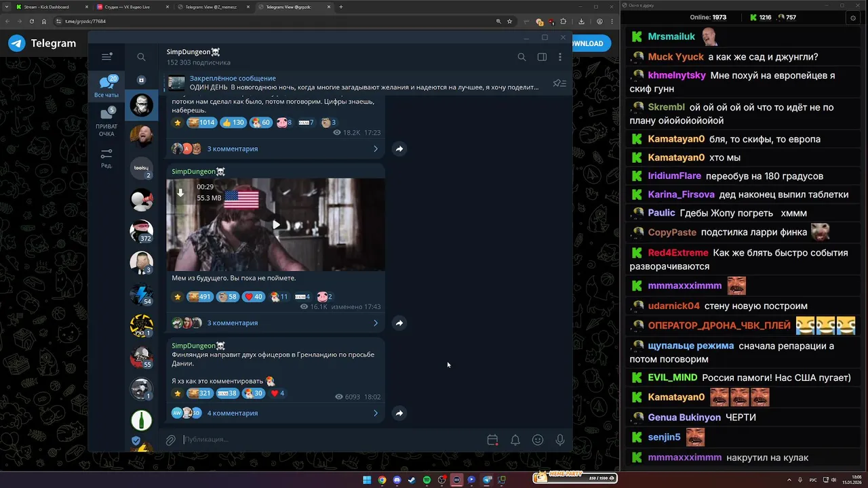Switch to Stream - Kick Dashboard tab
Screen dimensions: 868x488
coord(50,7)
